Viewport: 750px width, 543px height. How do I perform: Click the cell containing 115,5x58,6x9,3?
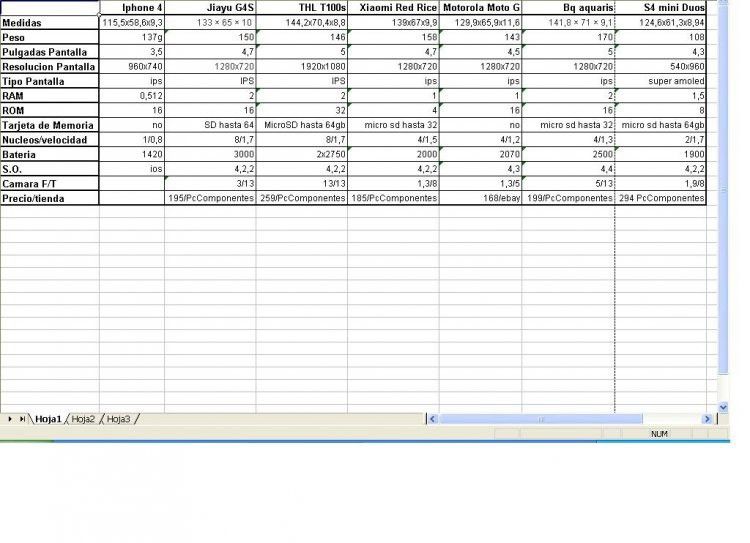click(x=132, y=22)
